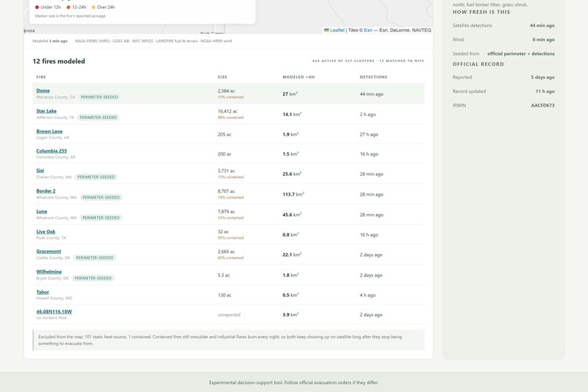Click the orange 12–24h legend dot

(69, 7)
